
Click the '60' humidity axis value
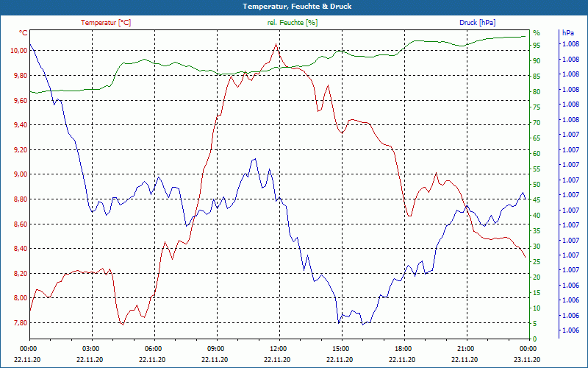pyautogui.click(x=537, y=154)
